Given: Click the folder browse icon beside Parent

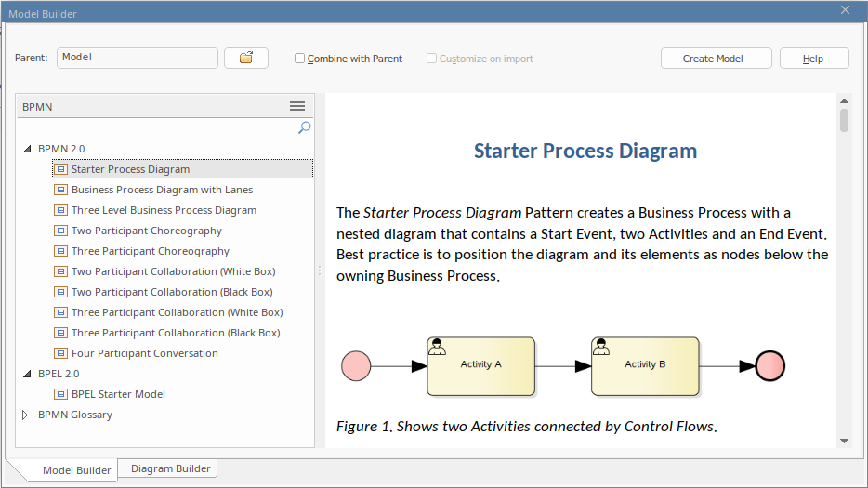Looking at the screenshot, I should click(x=246, y=58).
